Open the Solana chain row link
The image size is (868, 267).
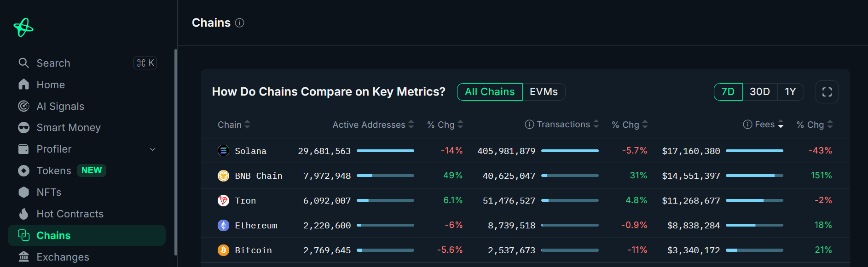click(x=250, y=151)
